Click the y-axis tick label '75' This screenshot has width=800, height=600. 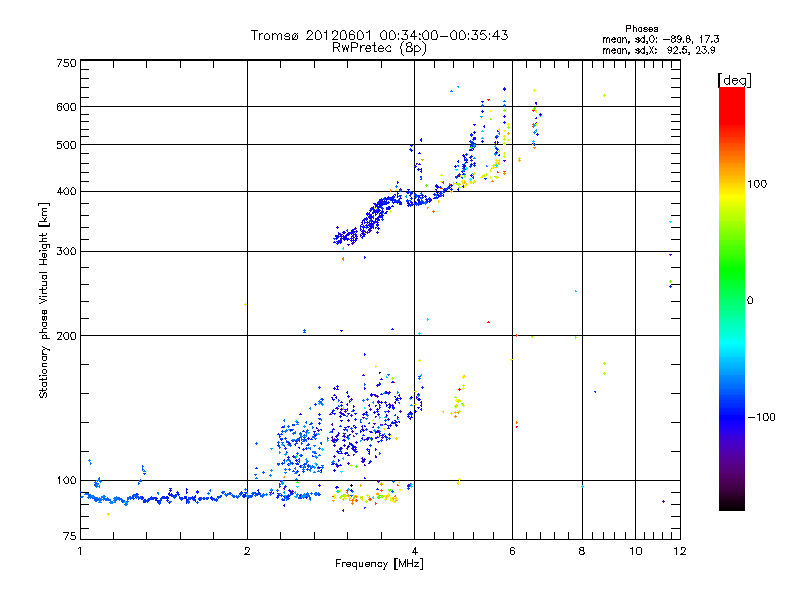pos(70,536)
